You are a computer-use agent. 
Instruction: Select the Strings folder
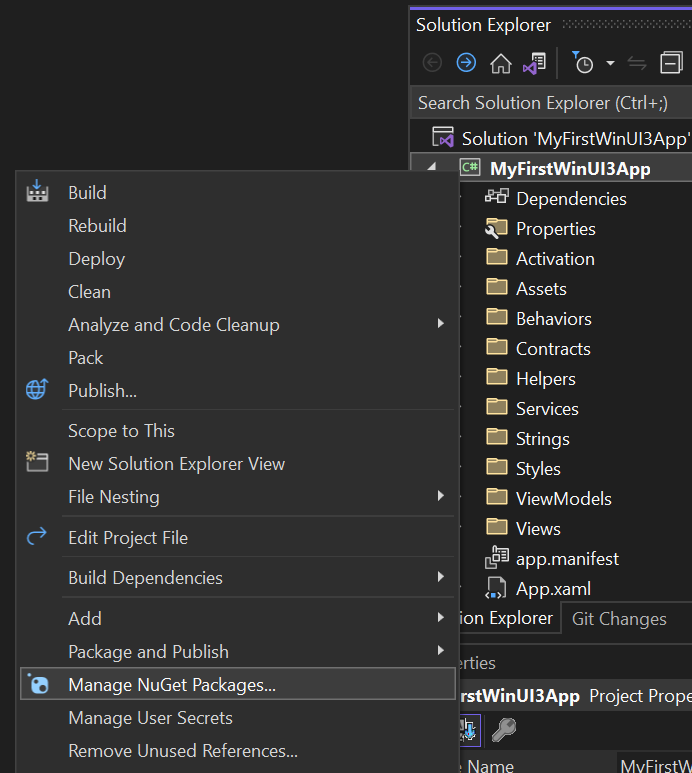543,439
